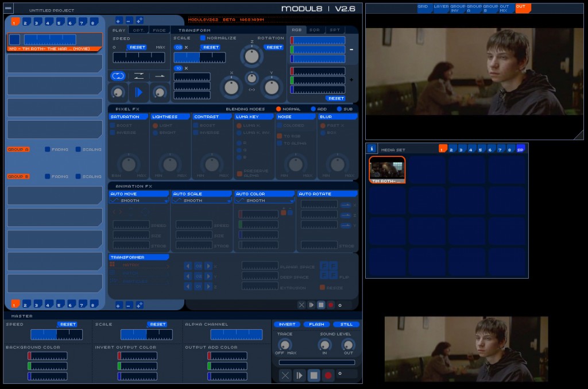Switch to the Opt. tab
Image resolution: width=588 pixels, height=389 pixels.
pyautogui.click(x=138, y=30)
